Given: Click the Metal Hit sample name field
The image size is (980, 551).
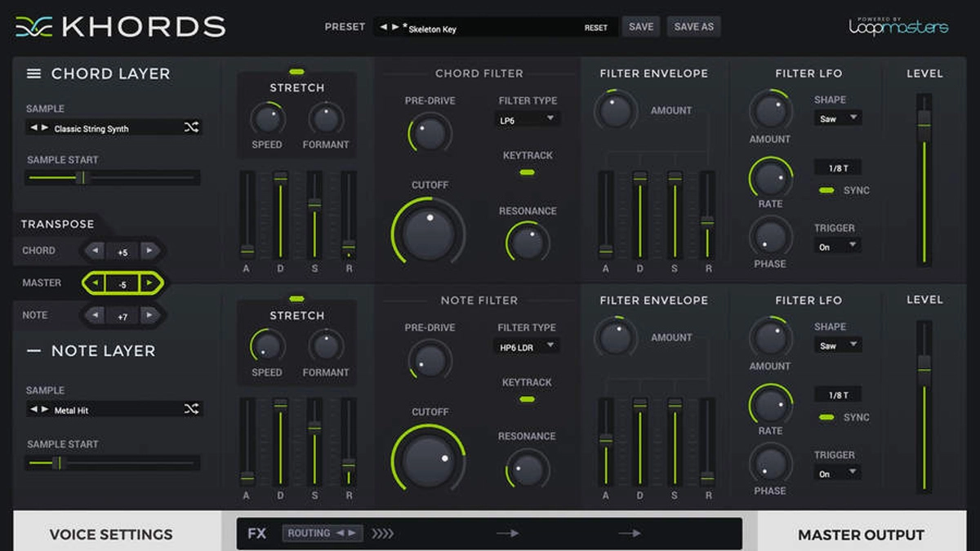Looking at the screenshot, I should point(114,410).
